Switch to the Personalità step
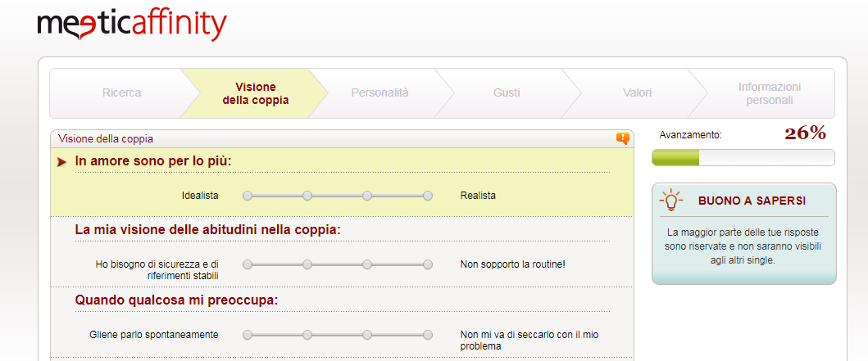The height and width of the screenshot is (361, 868). [379, 93]
